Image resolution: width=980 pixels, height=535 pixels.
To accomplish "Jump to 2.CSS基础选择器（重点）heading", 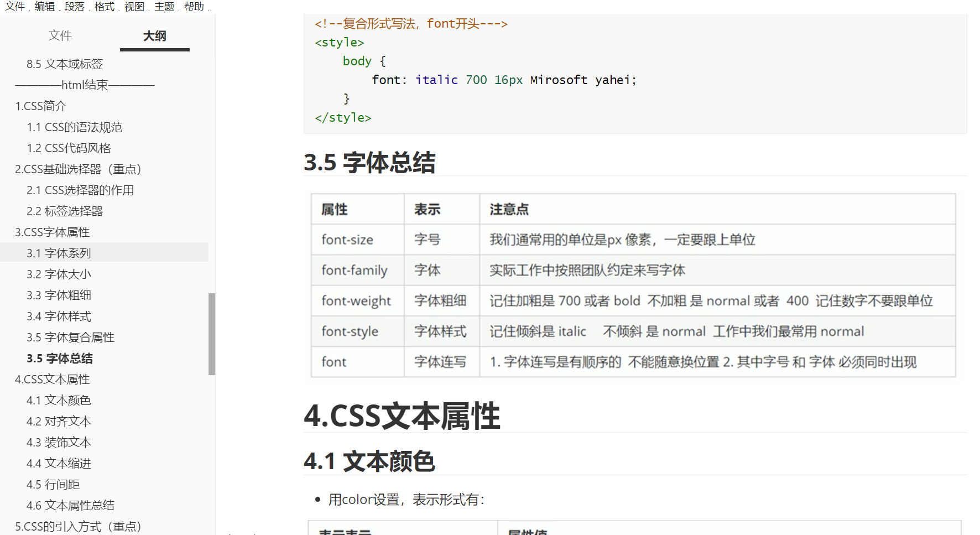I will pos(78,169).
